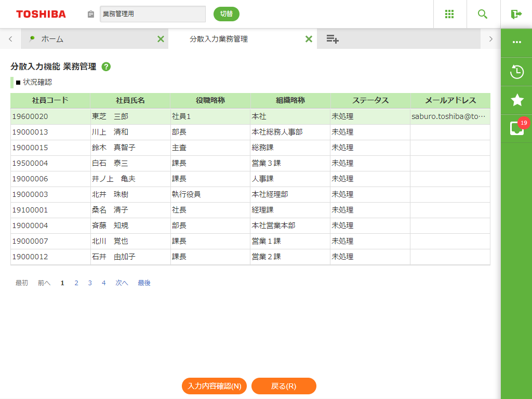Close the ホーム tab
532x399 pixels.
(161, 39)
